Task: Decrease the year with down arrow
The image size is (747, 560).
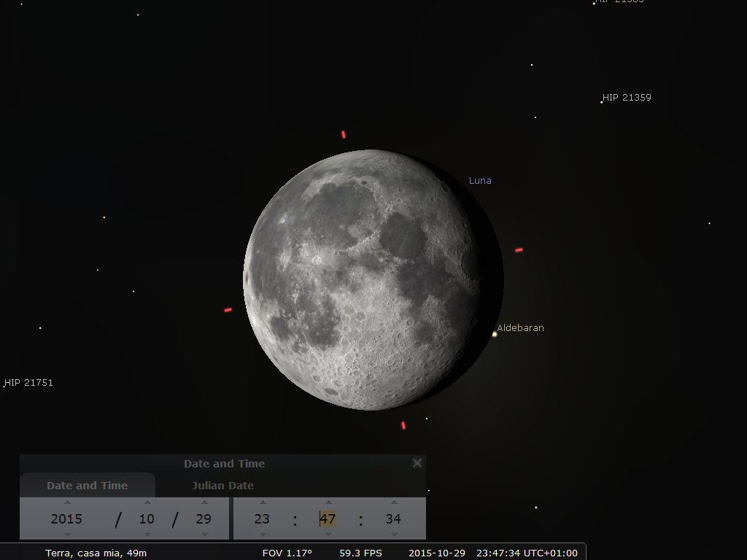Action: pos(67,534)
